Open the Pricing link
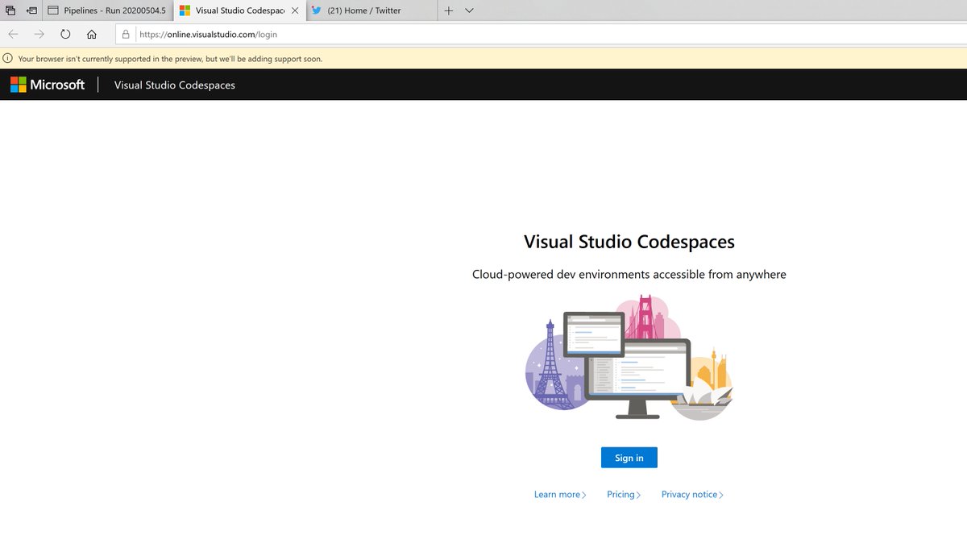Screen dimensions: 967x560 click(624, 495)
